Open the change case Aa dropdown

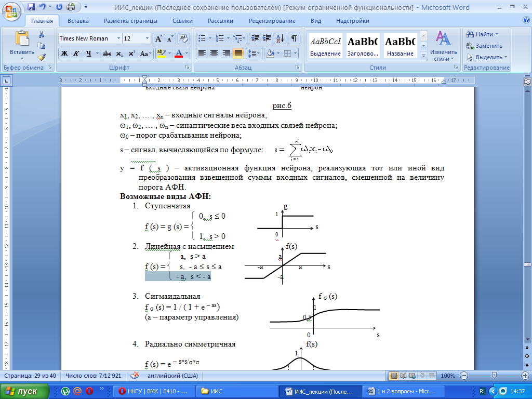145,54
